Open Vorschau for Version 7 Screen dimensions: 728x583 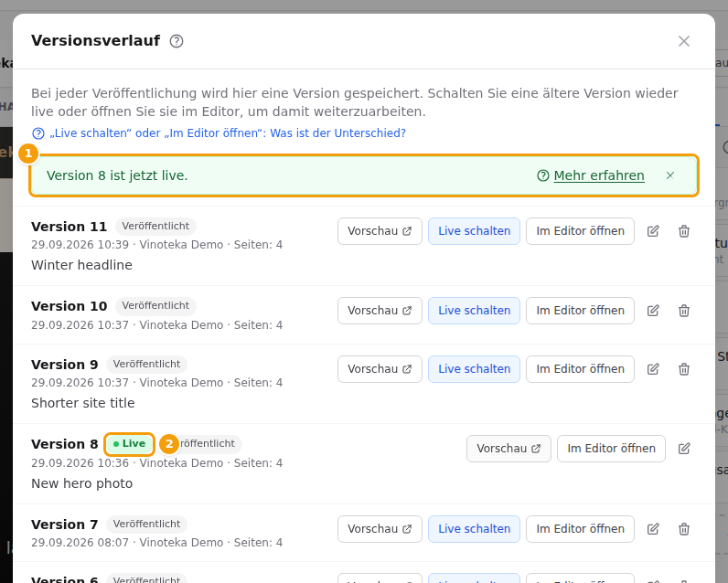tap(380, 529)
